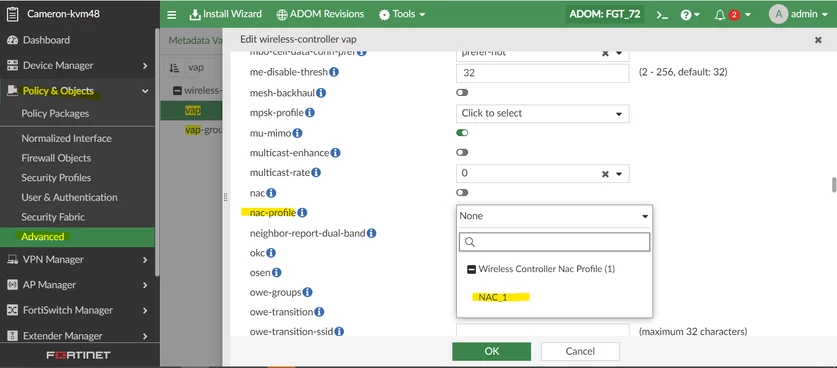Click the hamburger menu icon in top bar
Viewport: 837px width, 368px height.
point(171,15)
